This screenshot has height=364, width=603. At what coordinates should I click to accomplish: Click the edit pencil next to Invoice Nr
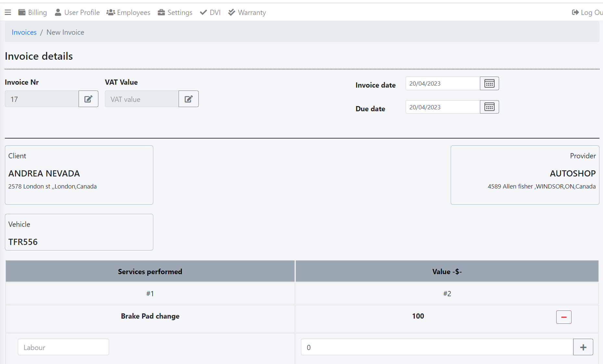(88, 99)
